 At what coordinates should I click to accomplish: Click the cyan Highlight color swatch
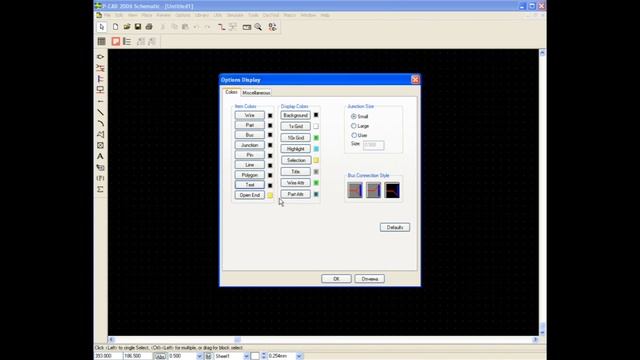click(x=316, y=149)
